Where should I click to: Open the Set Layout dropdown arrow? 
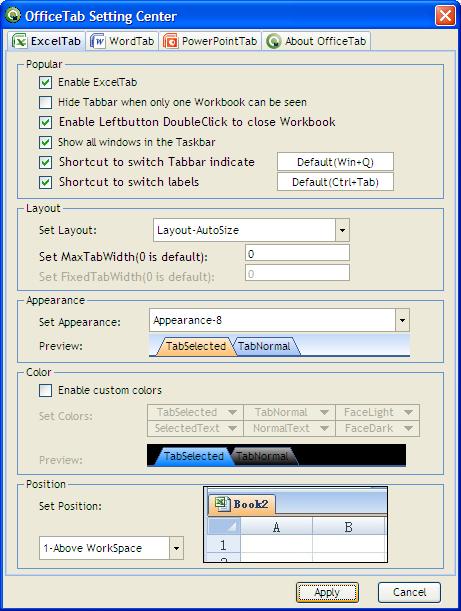coord(342,230)
